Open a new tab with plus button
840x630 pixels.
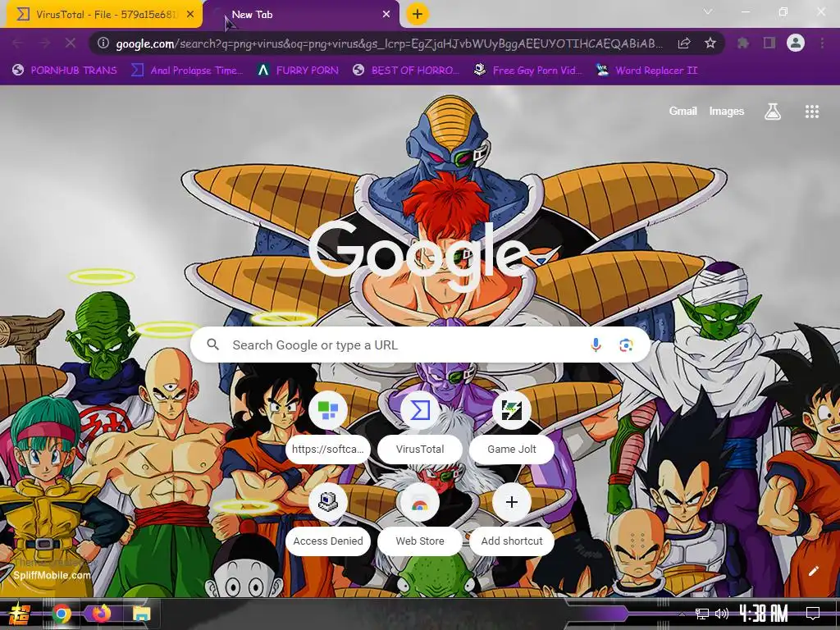coord(418,14)
